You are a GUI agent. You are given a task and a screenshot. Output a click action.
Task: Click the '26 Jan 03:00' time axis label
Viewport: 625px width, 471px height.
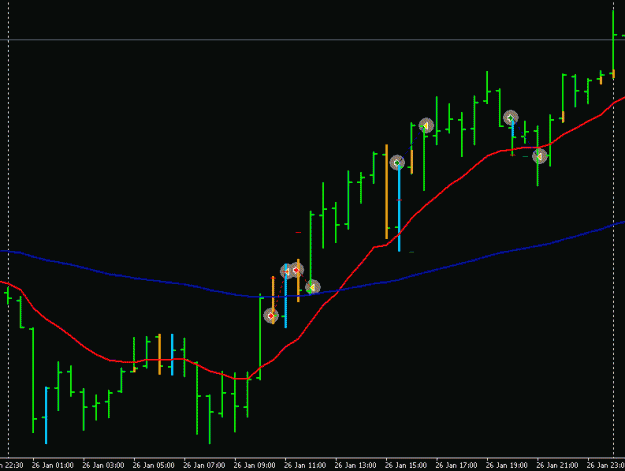tap(103, 465)
